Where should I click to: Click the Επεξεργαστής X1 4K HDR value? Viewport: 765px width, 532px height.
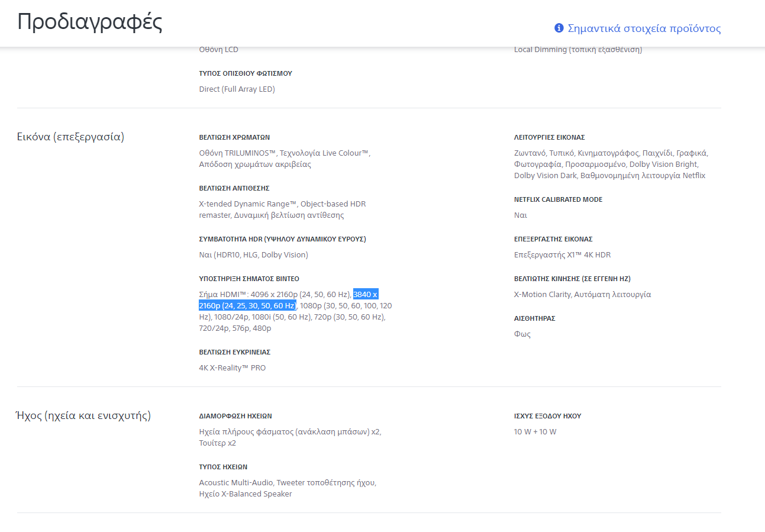click(x=562, y=255)
